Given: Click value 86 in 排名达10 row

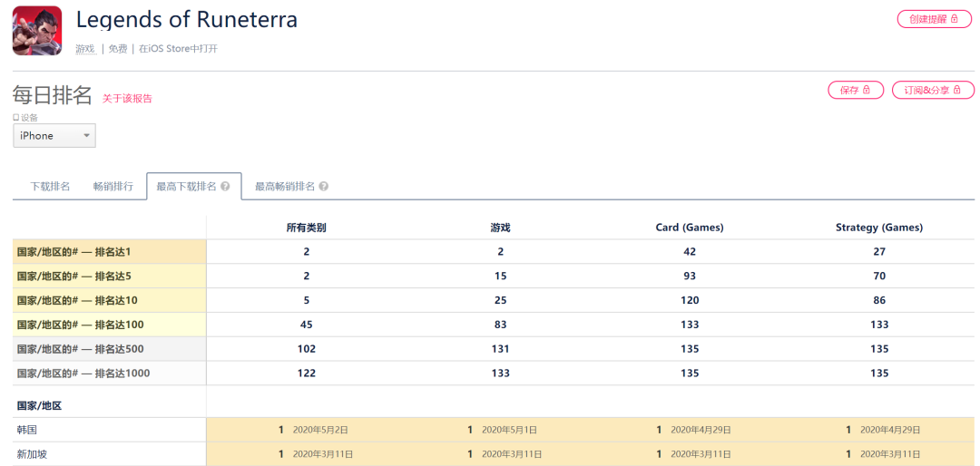Looking at the screenshot, I should pyautogui.click(x=879, y=300).
